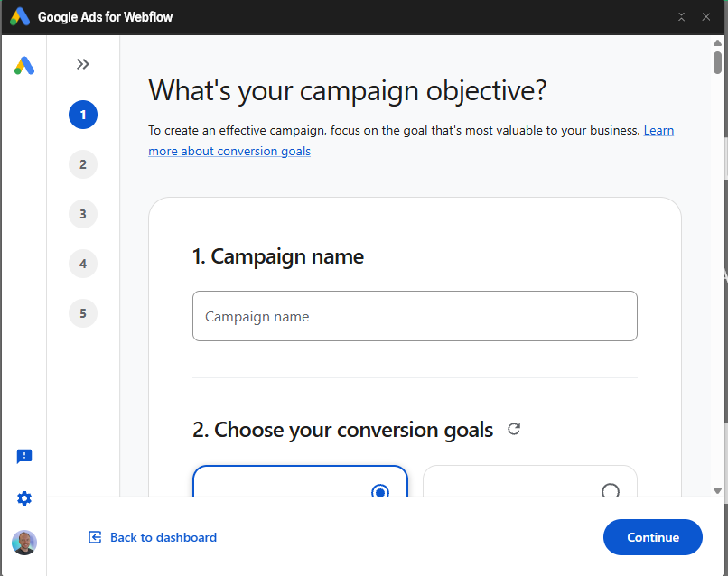Refresh the conversion goals list

coord(514,429)
